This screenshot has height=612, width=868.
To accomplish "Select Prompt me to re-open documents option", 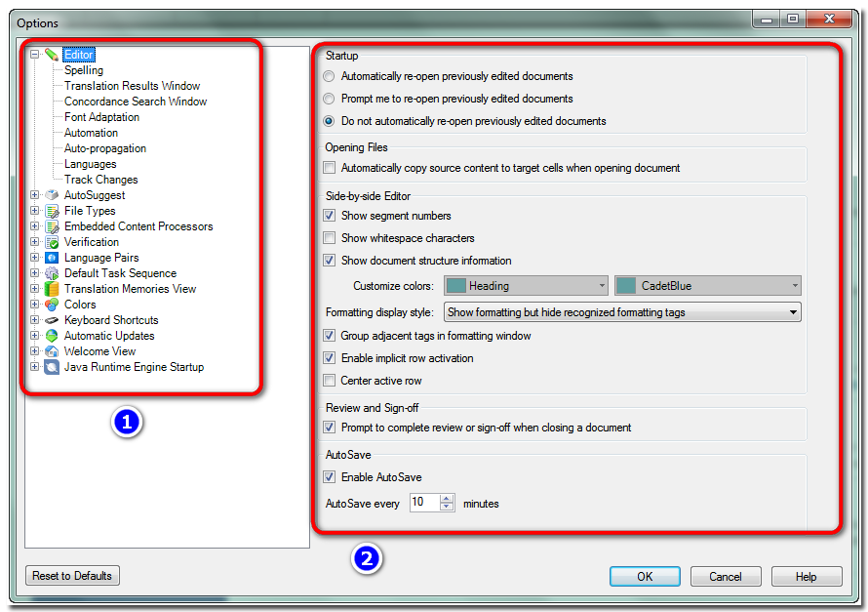I will point(330,99).
